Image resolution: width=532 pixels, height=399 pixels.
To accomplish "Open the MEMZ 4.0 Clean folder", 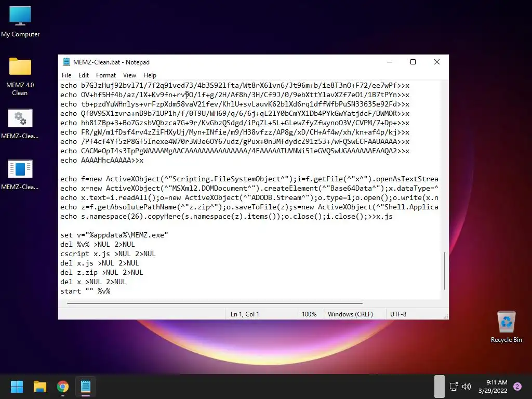I will click(20, 76).
